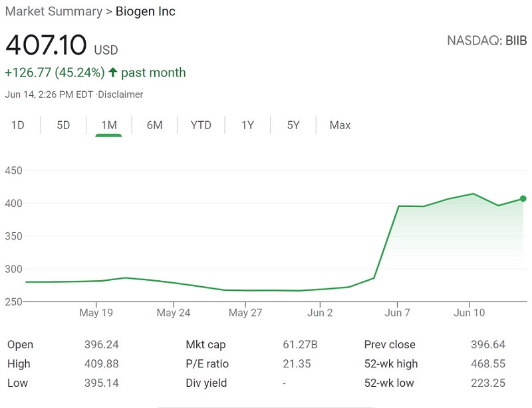Click the Mkt cap label
This screenshot has height=408, width=532.
point(205,345)
